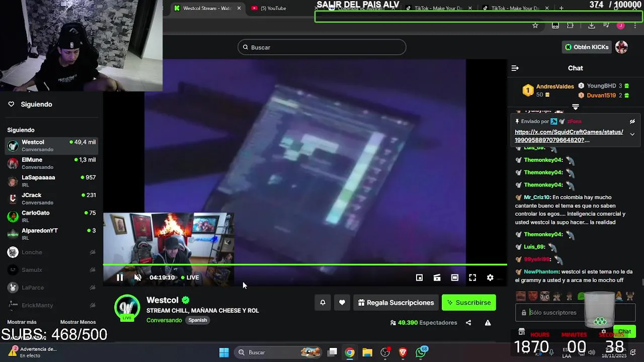Turn on notifications bell for Westcol
Viewport: 644px width, 362px height.
323,303
